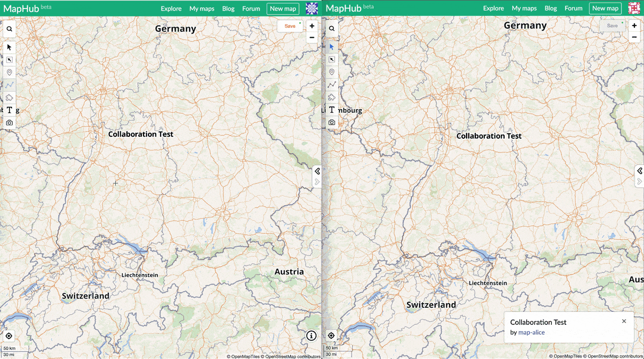This screenshot has width=644, height=359.
Task: Select the marker placement tool
Action: (x=9, y=72)
